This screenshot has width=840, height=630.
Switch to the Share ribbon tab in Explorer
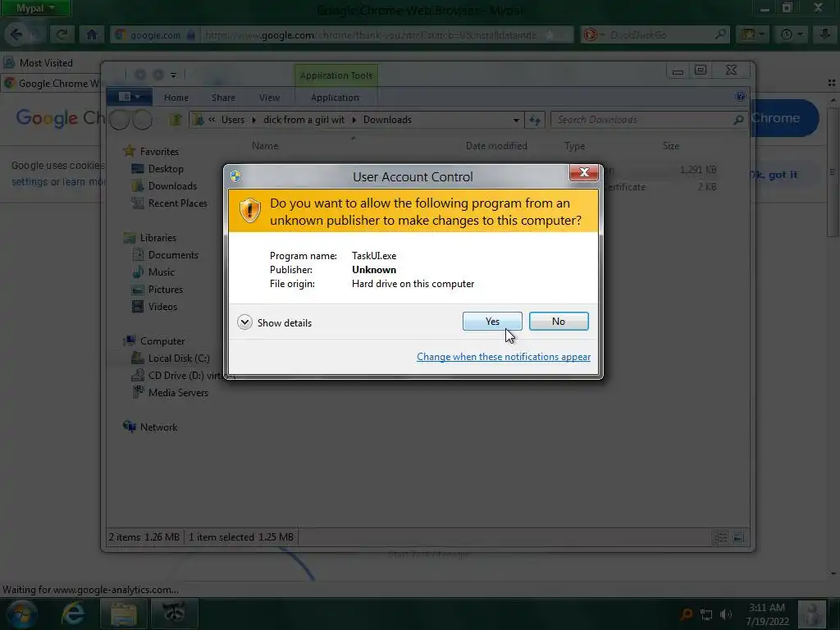click(223, 98)
